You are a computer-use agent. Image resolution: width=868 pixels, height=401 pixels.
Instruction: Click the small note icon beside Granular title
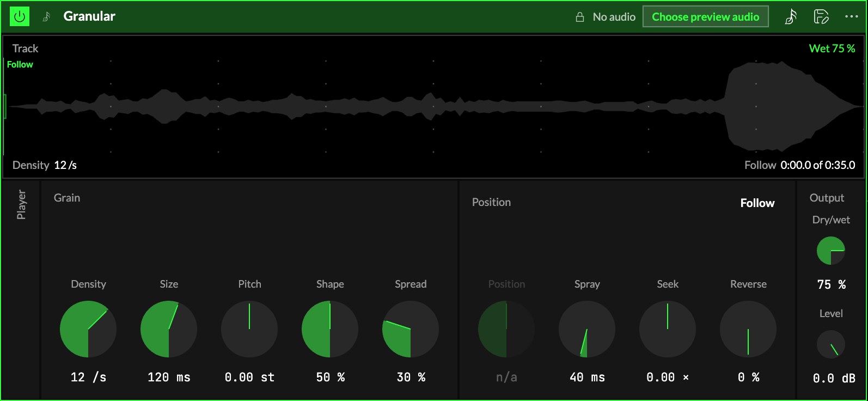(47, 17)
